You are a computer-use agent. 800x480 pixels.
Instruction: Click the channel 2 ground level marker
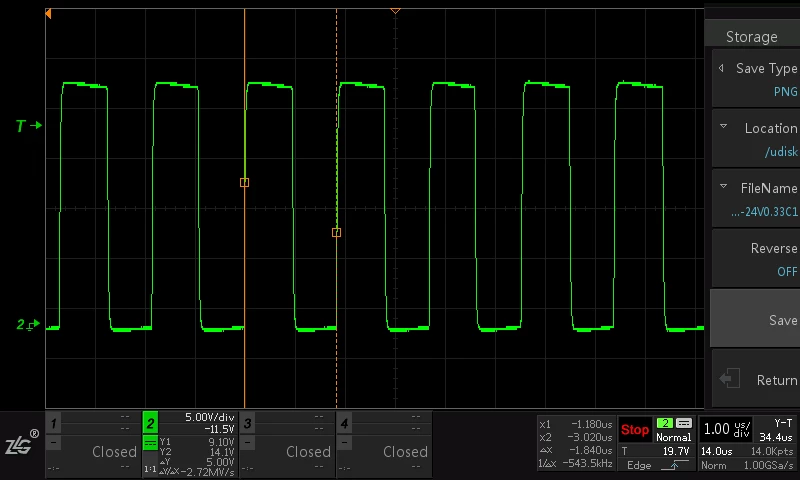point(28,324)
